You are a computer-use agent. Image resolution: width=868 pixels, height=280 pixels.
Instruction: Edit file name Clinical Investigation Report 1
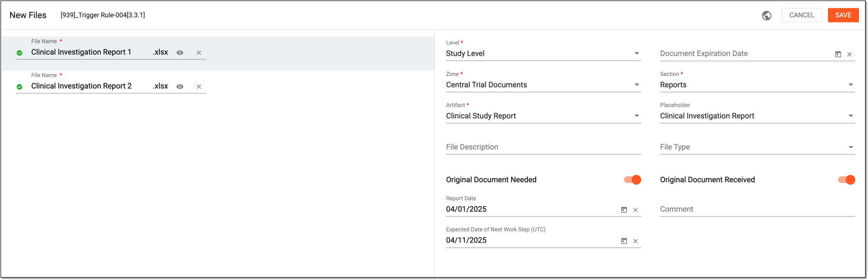[x=81, y=52]
